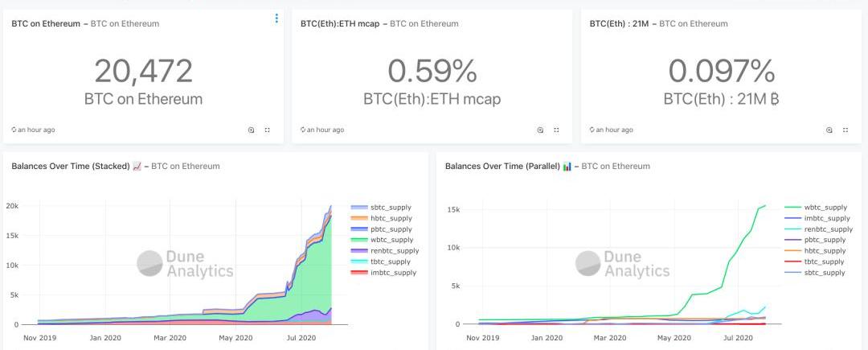This screenshot has width=868, height=350.
Task: Click the Dune Analytics watermark on stacked chart
Action: [185, 264]
